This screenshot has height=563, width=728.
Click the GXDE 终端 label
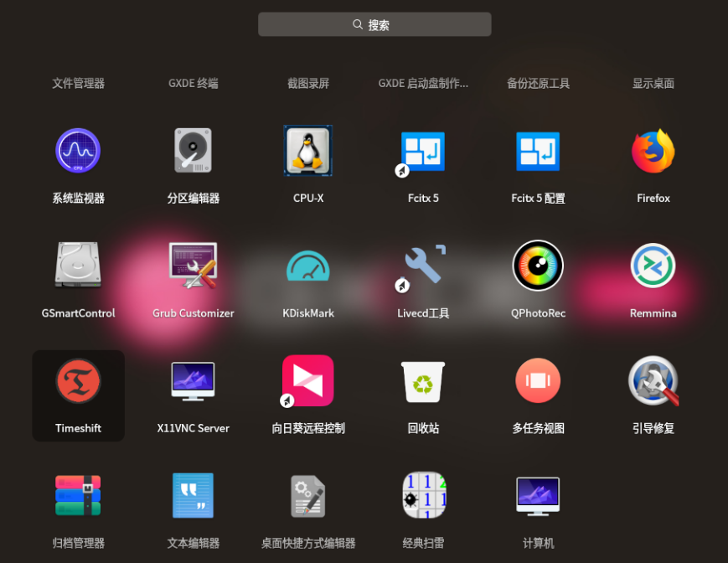tap(194, 84)
